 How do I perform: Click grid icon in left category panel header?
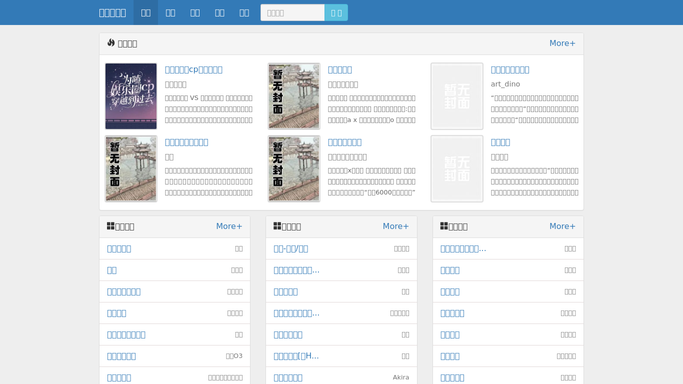(x=111, y=226)
